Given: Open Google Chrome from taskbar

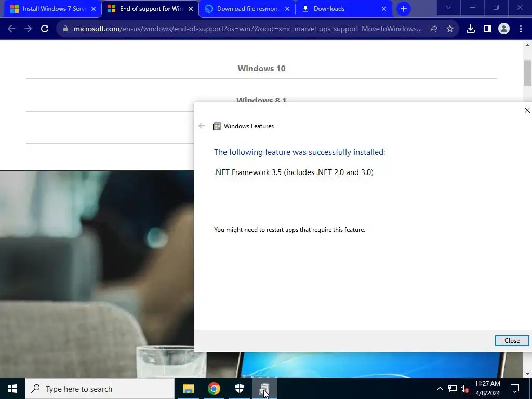Looking at the screenshot, I should [214, 389].
